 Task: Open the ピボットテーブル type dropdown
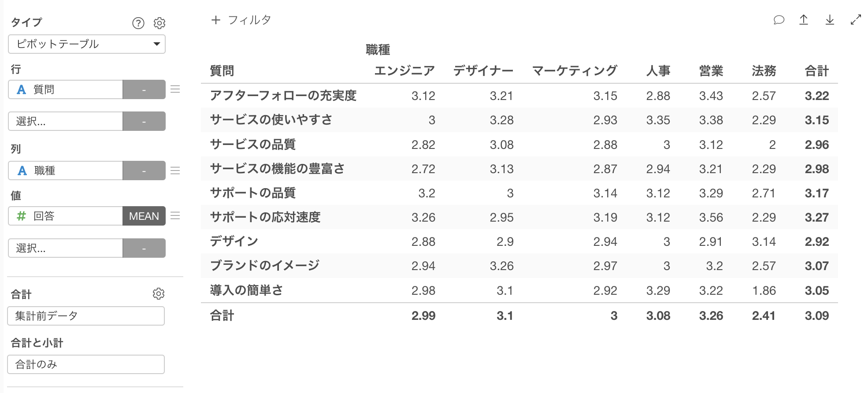tap(87, 44)
